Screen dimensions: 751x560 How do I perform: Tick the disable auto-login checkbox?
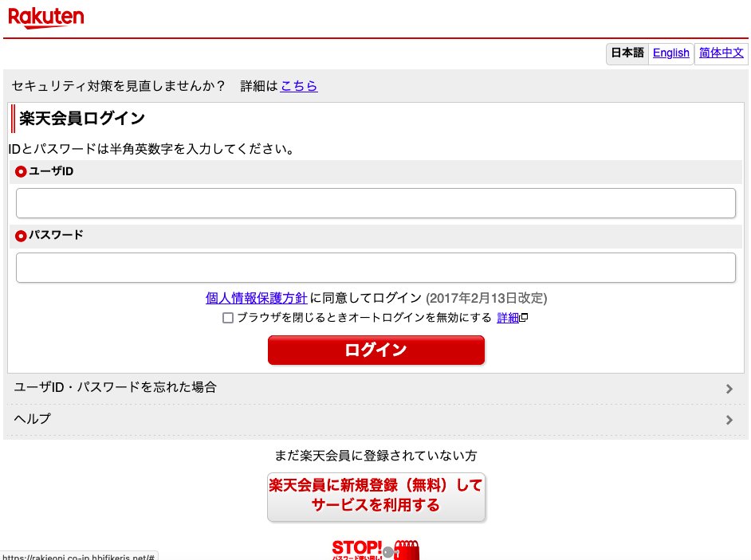coord(228,318)
